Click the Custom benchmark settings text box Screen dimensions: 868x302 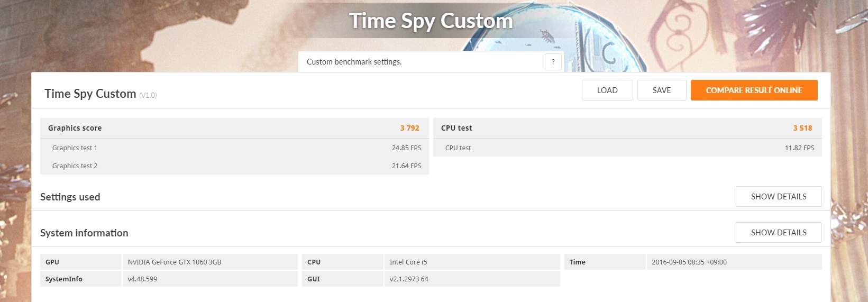pos(431,62)
